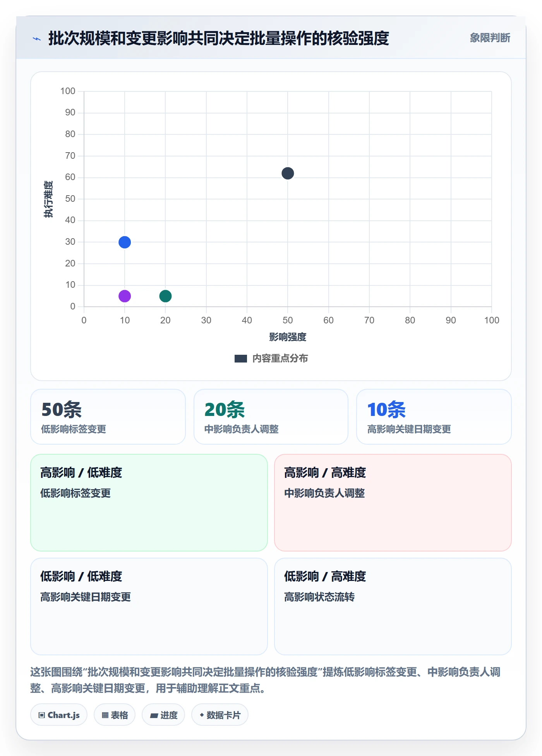The height and width of the screenshot is (756, 542).
Task: Open the 50条 低影响标签变更 card
Action: 108,417
